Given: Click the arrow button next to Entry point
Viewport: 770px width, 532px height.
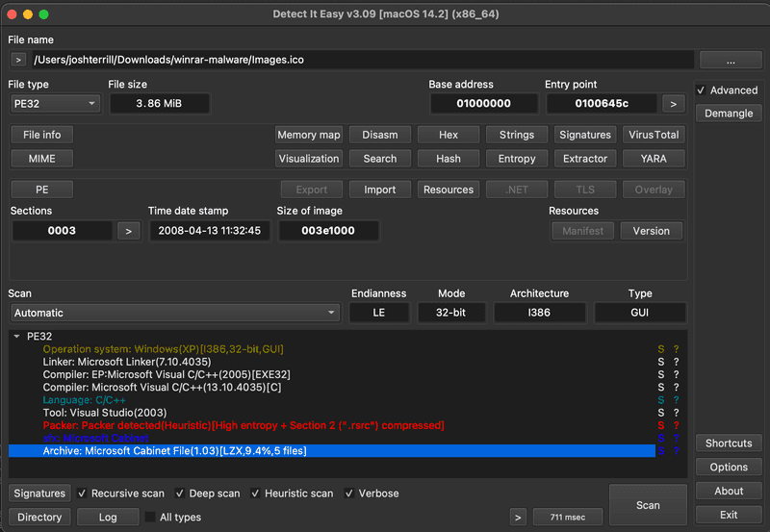Looking at the screenshot, I should click(674, 103).
